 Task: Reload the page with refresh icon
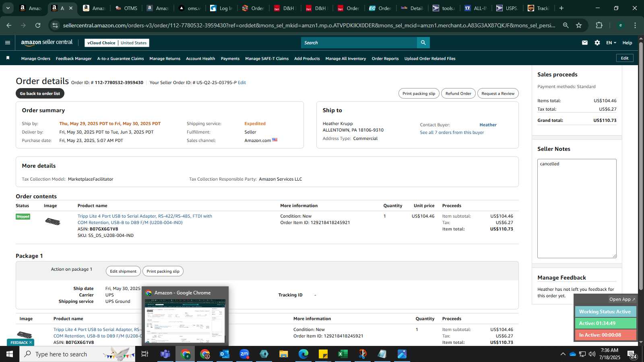click(38, 25)
